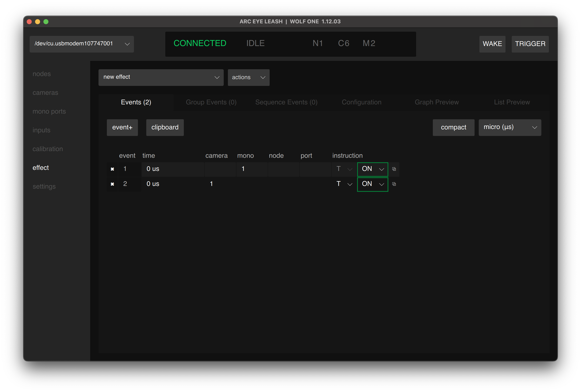This screenshot has width=581, height=392.
Task: Open the actions dropdown menu
Action: (248, 77)
